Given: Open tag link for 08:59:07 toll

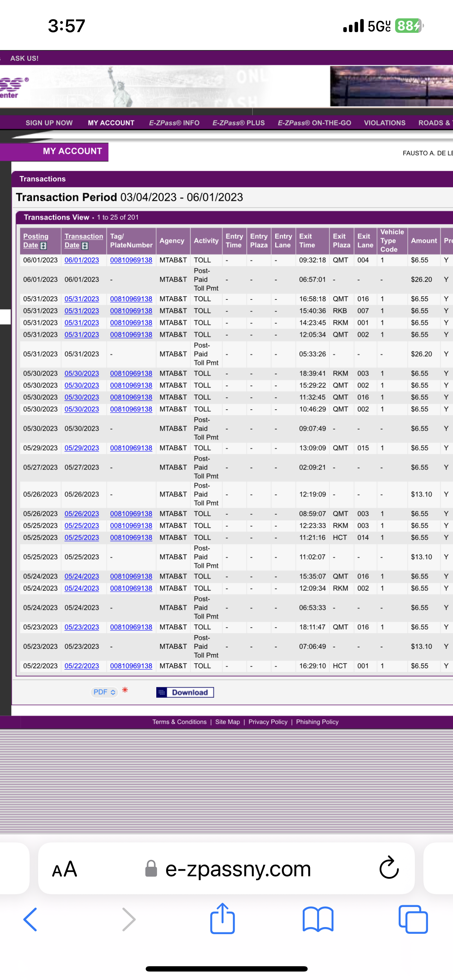Looking at the screenshot, I should [x=131, y=514].
